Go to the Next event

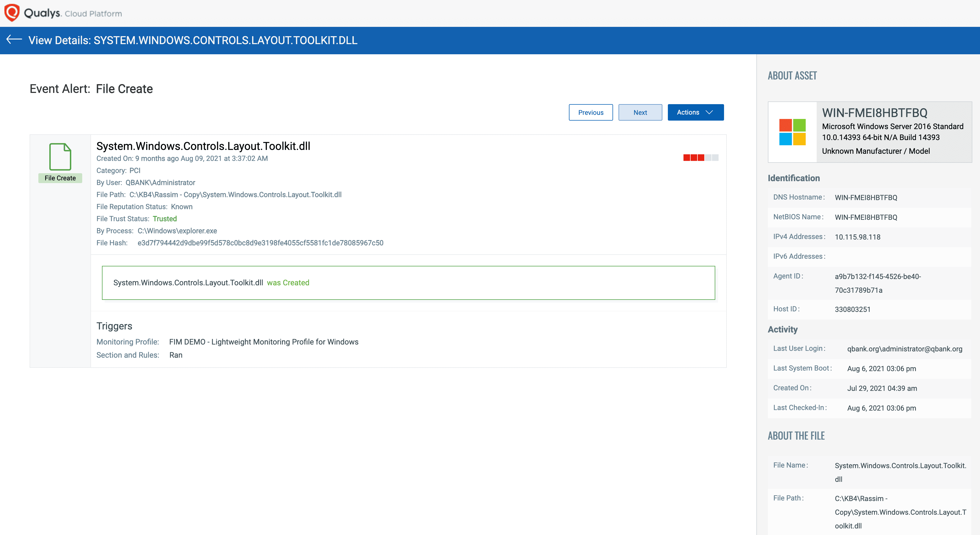640,112
